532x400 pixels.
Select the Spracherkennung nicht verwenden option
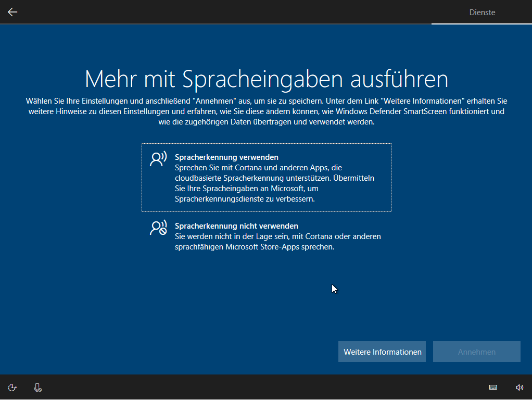point(267,236)
